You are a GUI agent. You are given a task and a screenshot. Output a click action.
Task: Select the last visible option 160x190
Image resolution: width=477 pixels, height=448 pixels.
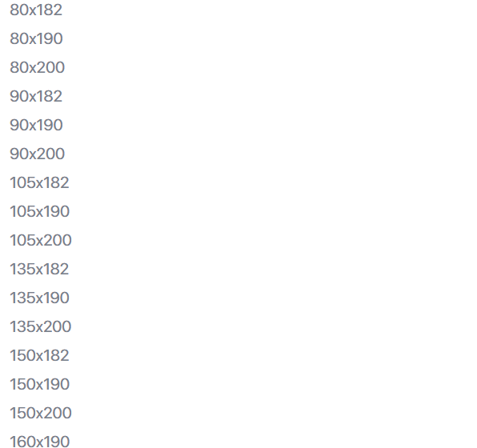click(x=40, y=442)
